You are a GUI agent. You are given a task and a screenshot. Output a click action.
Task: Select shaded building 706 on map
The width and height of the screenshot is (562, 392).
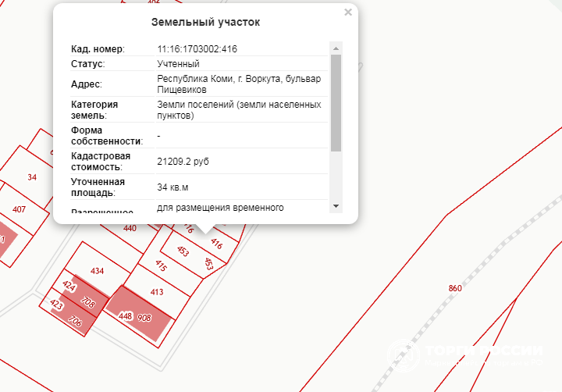pyautogui.click(x=75, y=320)
